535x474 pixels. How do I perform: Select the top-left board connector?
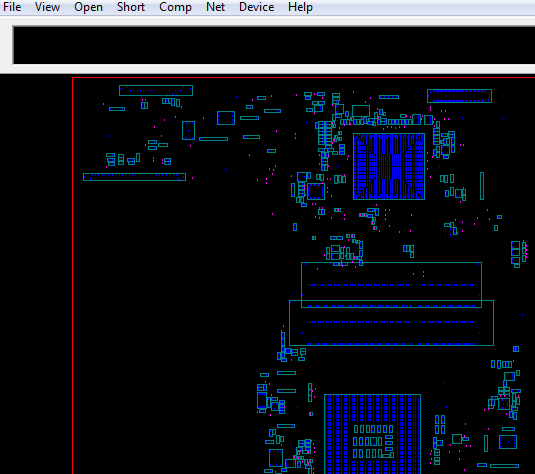[x=156, y=90]
